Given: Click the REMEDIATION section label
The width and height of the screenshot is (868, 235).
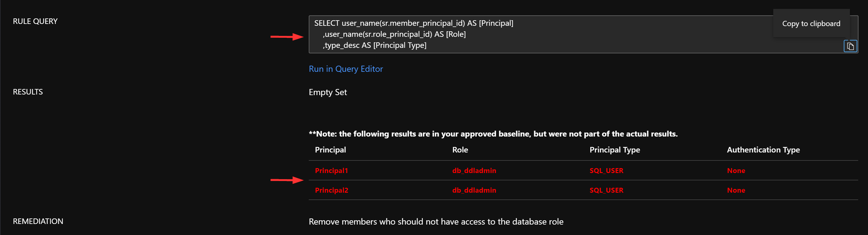Looking at the screenshot, I should [38, 221].
